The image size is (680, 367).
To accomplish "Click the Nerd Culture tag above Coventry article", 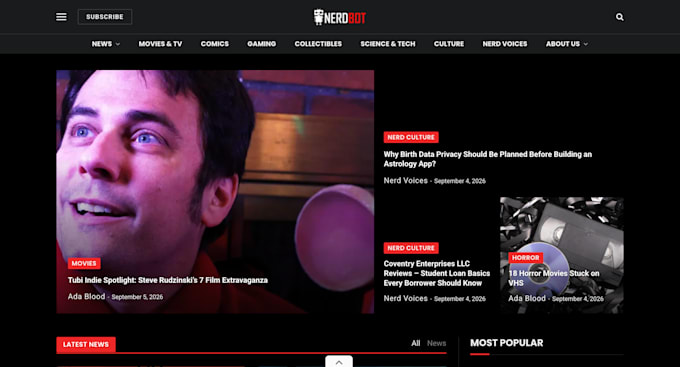I will tap(411, 248).
